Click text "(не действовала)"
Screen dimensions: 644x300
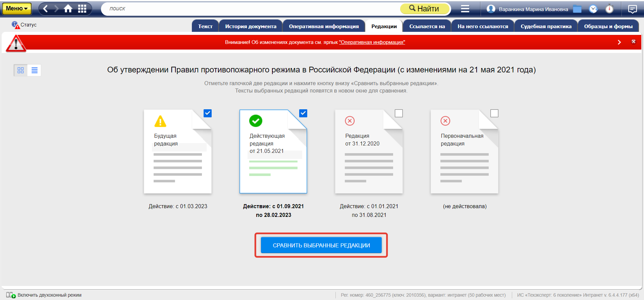(x=465, y=206)
